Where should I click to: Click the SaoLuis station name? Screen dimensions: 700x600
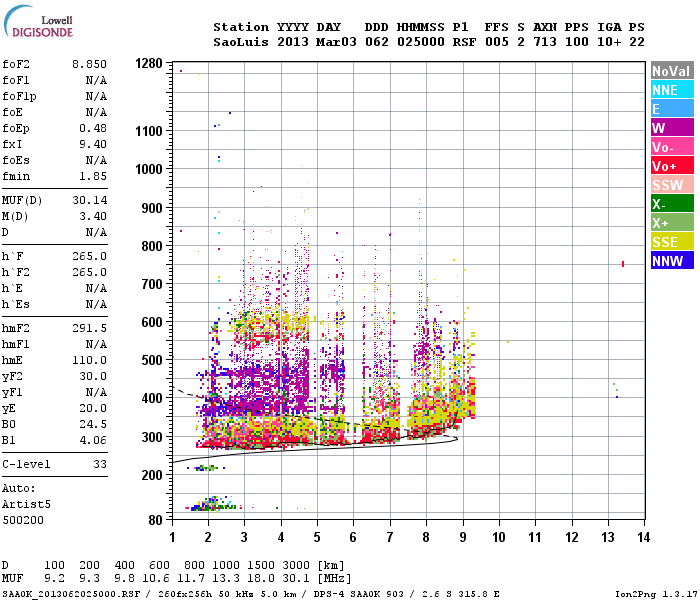[x=241, y=42]
